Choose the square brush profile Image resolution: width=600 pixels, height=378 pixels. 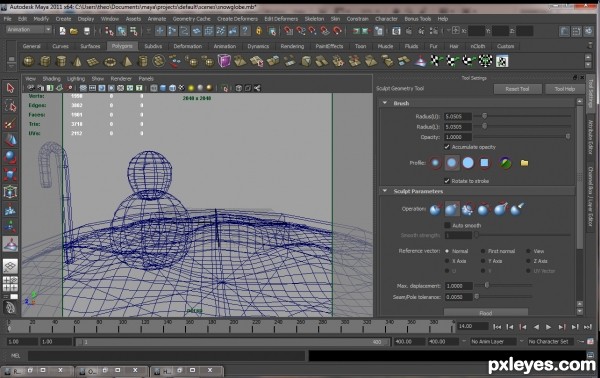[x=484, y=163]
